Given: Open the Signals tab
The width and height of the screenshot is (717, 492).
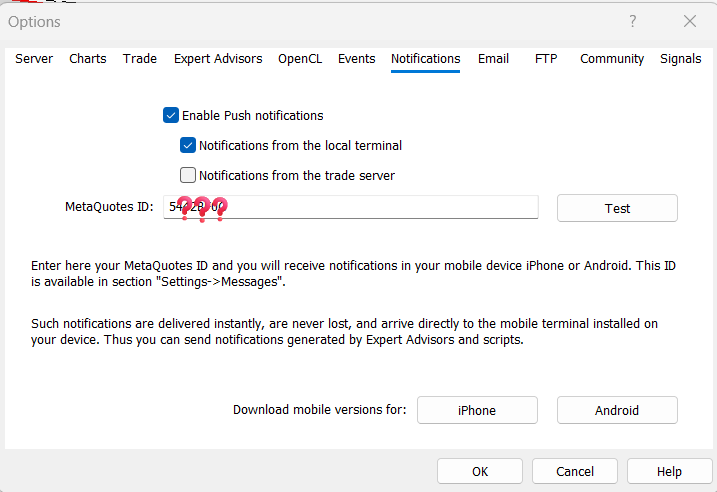Looking at the screenshot, I should (680, 59).
